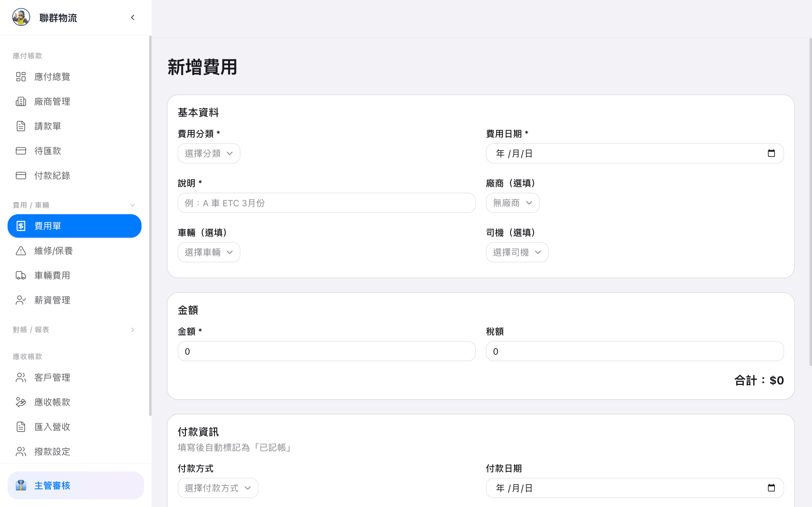Click the 聯群物流 avatar logo

(21, 17)
